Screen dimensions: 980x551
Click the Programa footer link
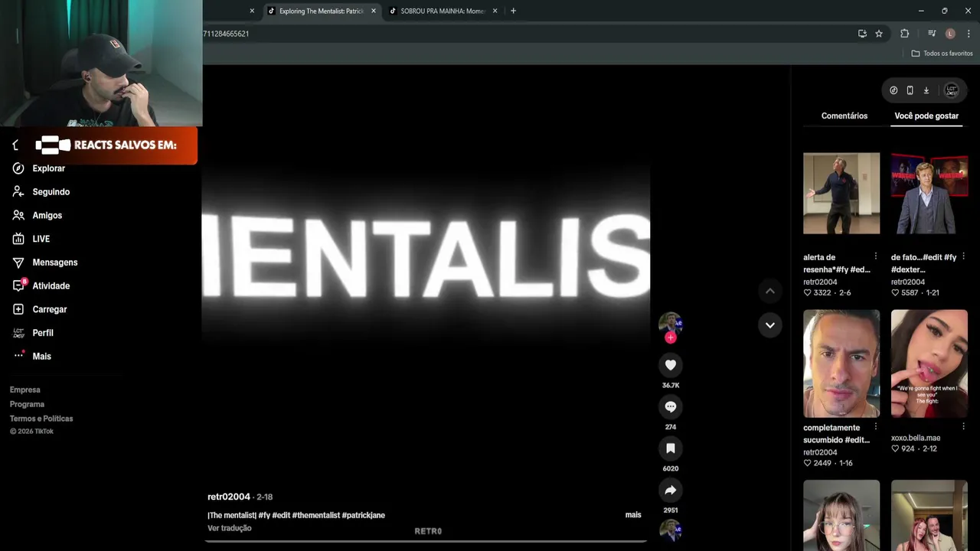coord(27,404)
